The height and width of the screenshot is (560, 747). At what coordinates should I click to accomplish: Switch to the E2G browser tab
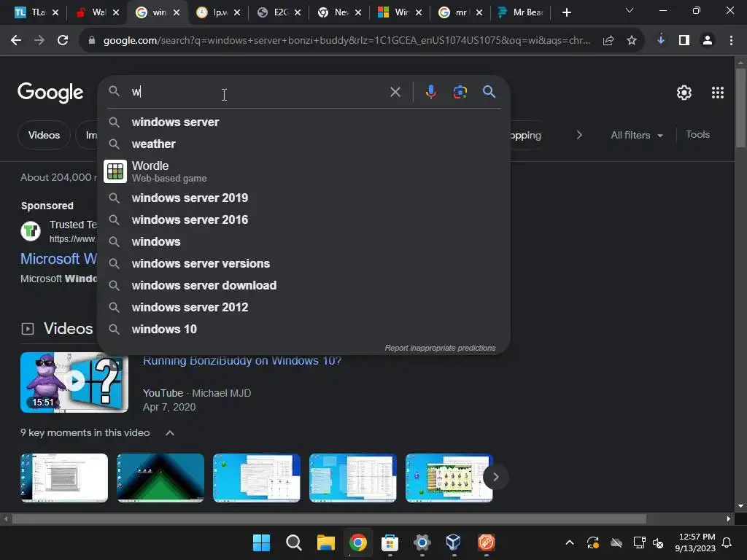(x=279, y=13)
